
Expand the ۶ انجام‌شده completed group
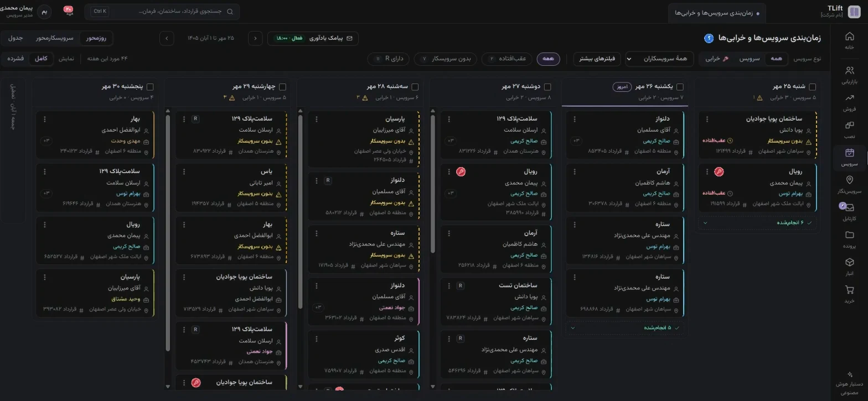tap(758, 223)
